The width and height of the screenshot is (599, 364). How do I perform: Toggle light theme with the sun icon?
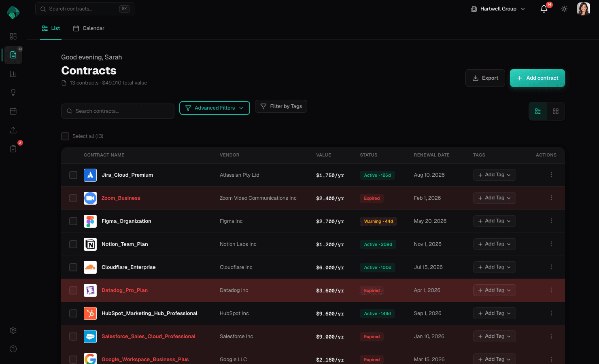pyautogui.click(x=564, y=8)
